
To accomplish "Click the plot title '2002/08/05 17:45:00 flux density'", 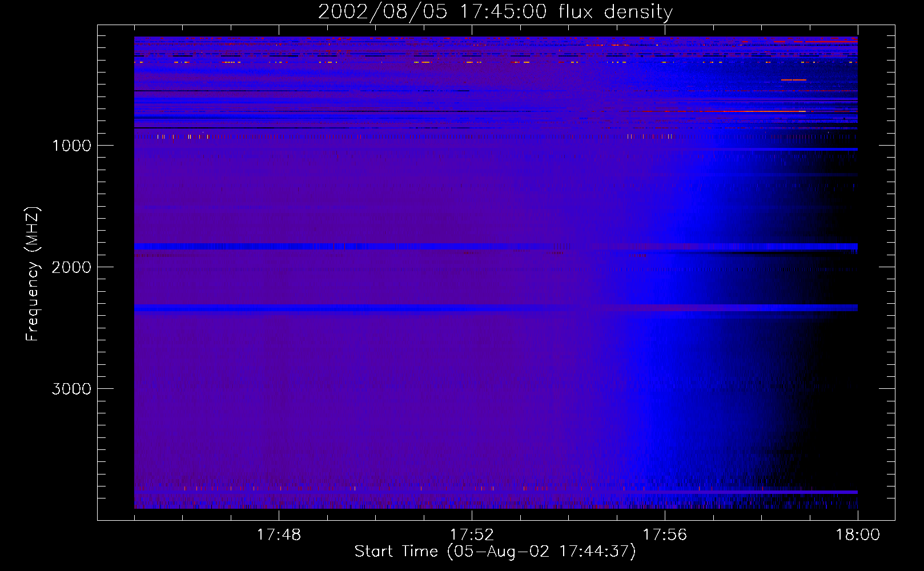I will pos(495,12).
